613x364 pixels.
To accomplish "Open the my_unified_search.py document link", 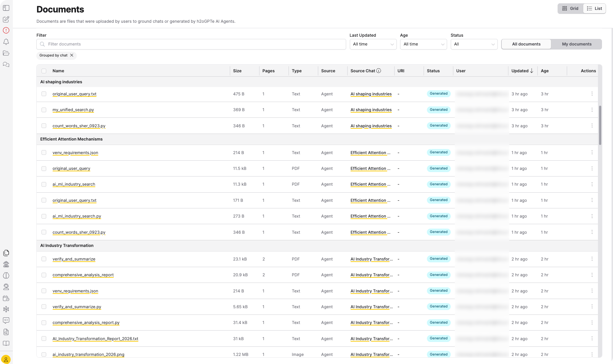I will point(73,110).
